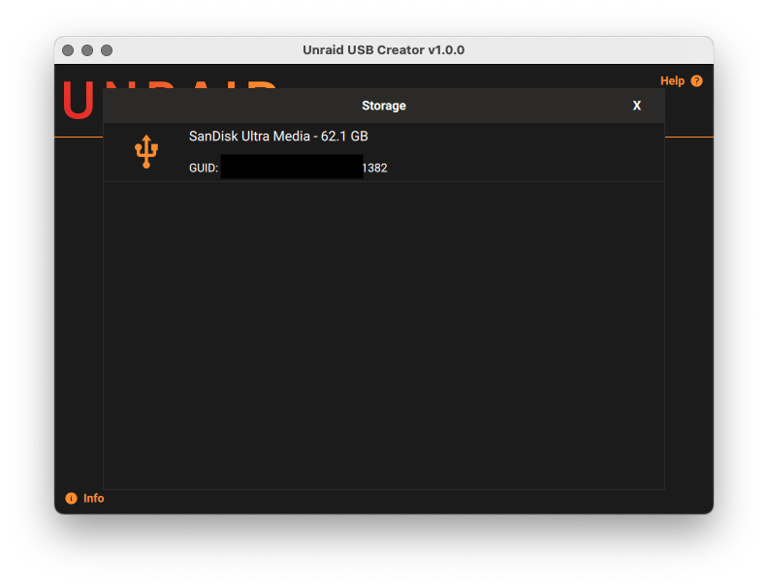This screenshot has height=586, width=768.
Task: Click the red window close button
Action: (68, 50)
